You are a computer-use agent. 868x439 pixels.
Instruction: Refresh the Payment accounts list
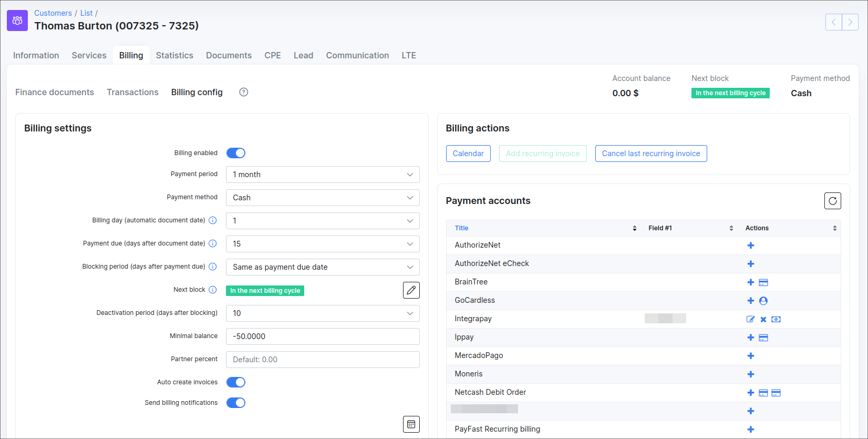[x=832, y=201]
